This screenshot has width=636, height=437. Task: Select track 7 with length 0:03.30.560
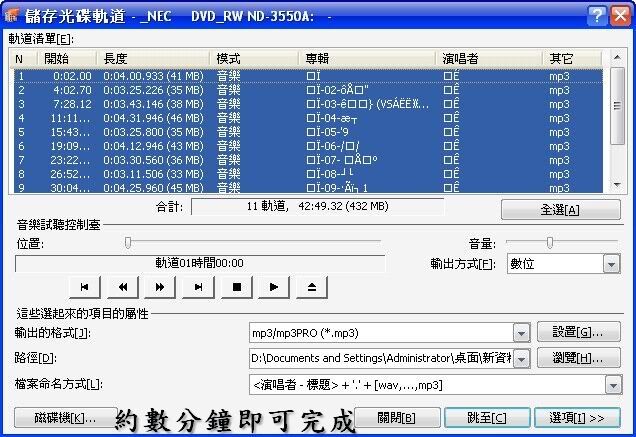[x=308, y=160]
